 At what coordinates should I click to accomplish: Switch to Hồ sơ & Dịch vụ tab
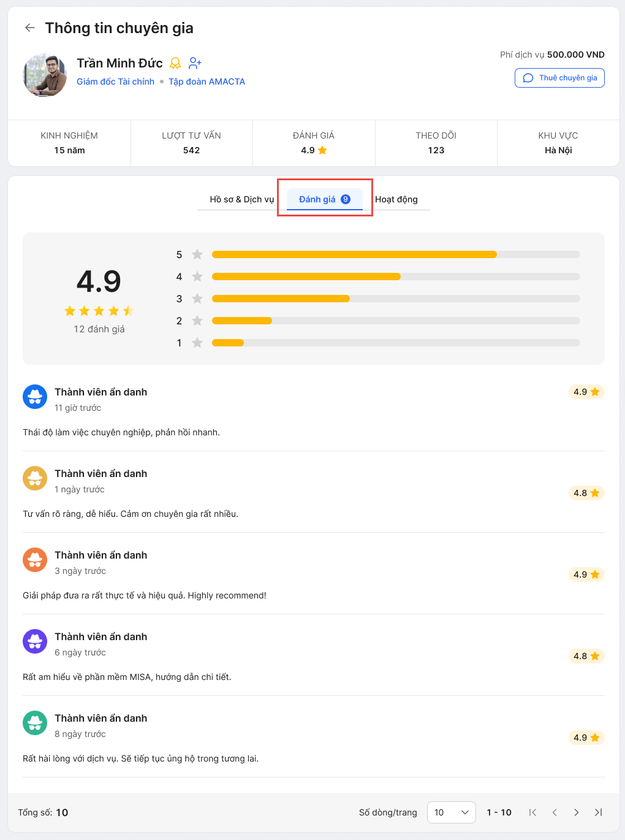(x=241, y=199)
